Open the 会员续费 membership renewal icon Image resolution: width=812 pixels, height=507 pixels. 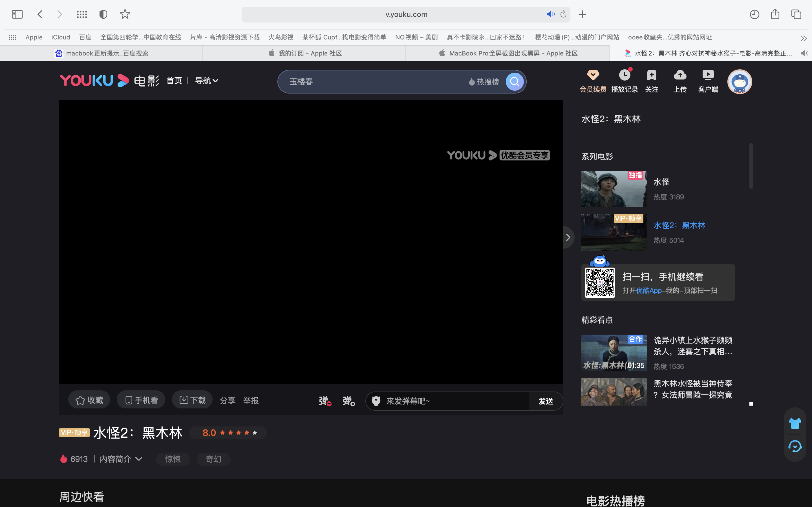pos(593,75)
